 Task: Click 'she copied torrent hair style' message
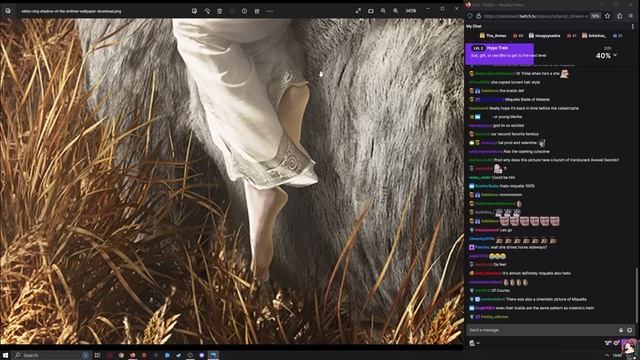pos(516,82)
